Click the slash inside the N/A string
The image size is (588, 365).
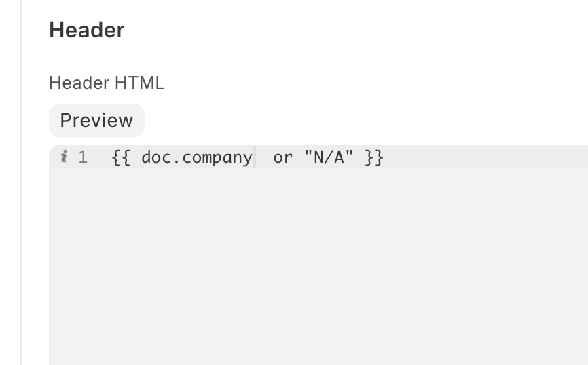(328, 157)
